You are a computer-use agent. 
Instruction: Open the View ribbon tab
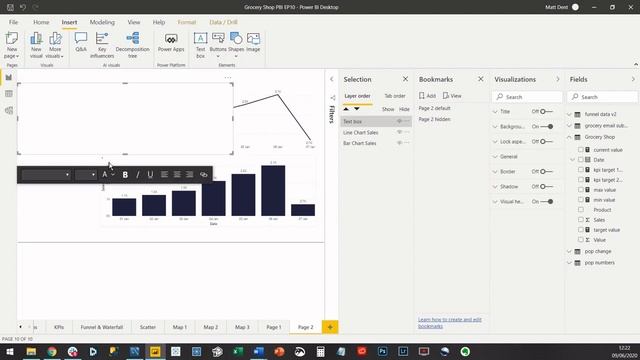pyautogui.click(x=133, y=22)
